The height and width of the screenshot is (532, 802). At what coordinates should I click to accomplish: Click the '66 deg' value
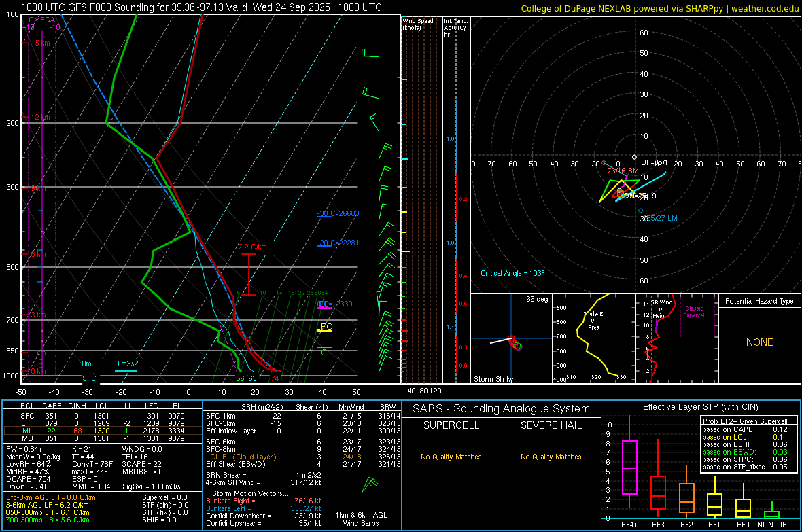[x=536, y=299]
